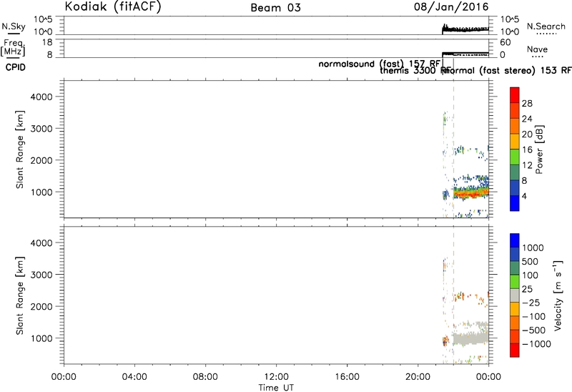
Task: Click the noise trace in N.Sky panel
Action: (465, 29)
